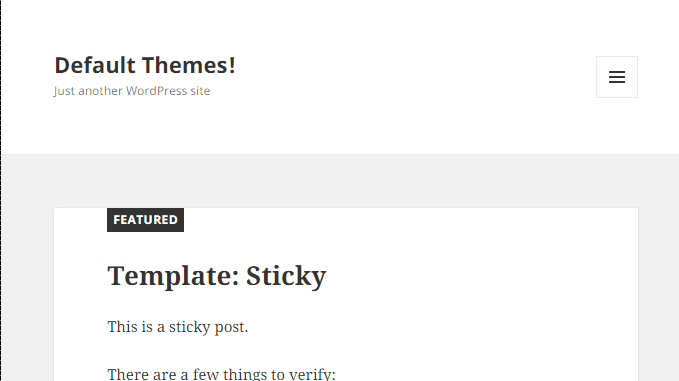Click the word Template: in the post heading

[x=173, y=276]
